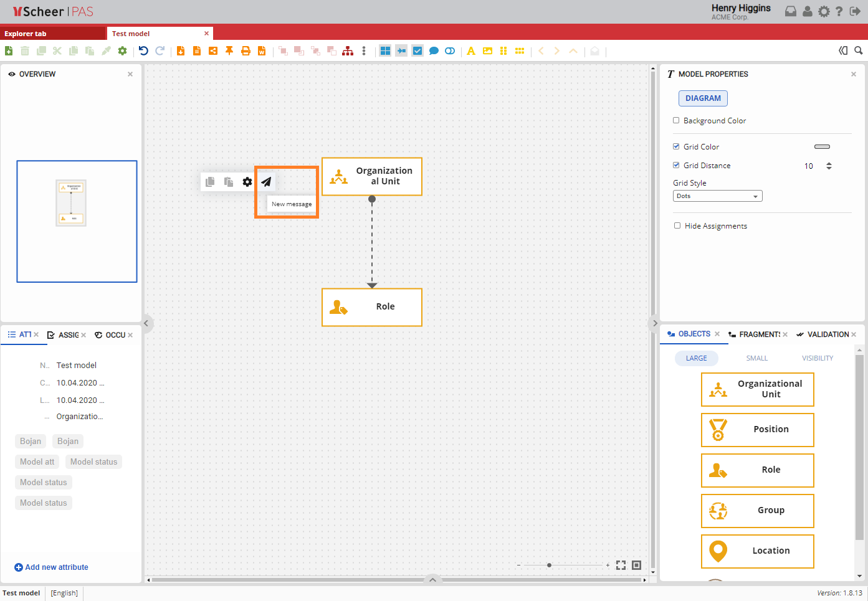Image resolution: width=868 pixels, height=601 pixels.
Task: Collapse the left panel with the chevron handle
Action: (x=146, y=323)
